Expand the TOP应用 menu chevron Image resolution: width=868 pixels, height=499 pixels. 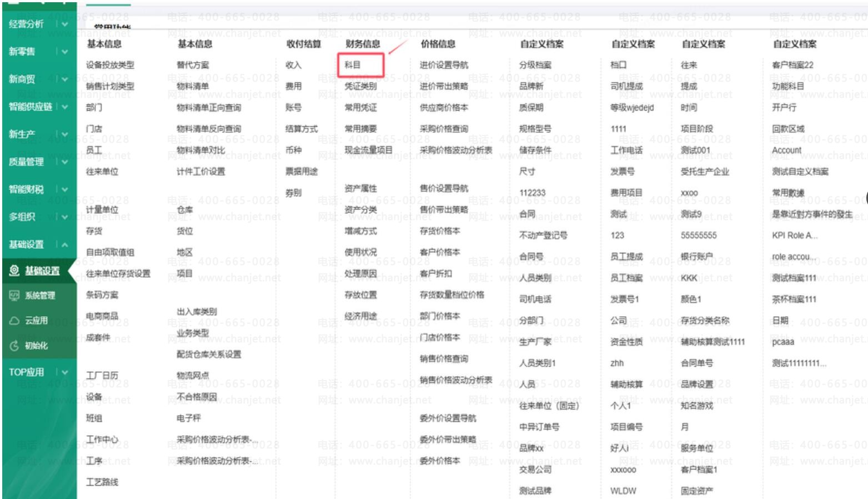click(x=65, y=372)
